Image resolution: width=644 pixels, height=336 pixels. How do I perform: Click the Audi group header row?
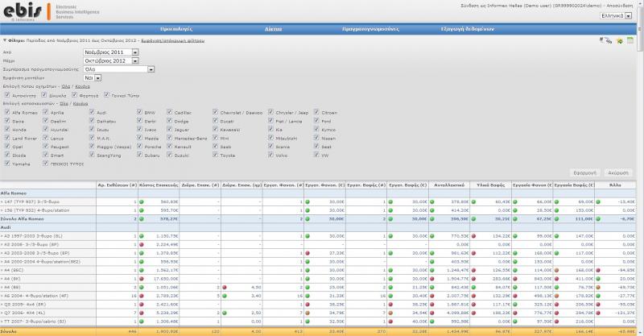point(318,227)
